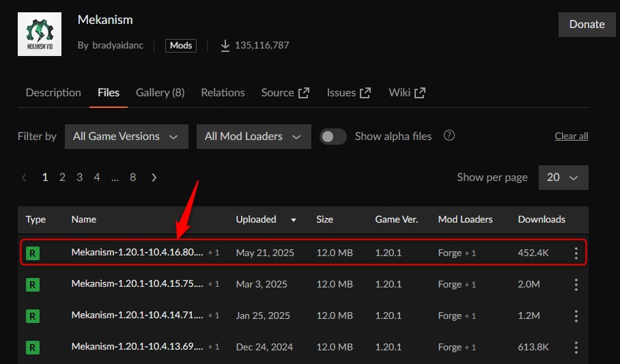Click release badge for Mekanism-1.20.1-10.4.13.69

point(33,348)
